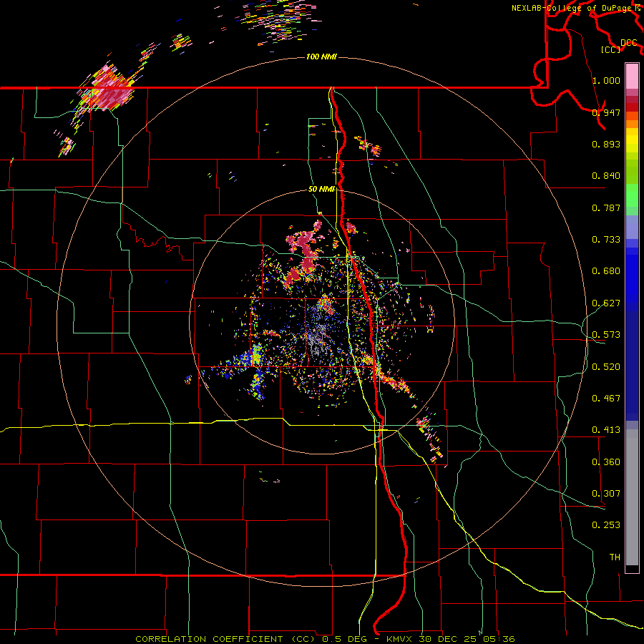Select the 1.000 legend value
The image size is (644, 644).
[606, 80]
